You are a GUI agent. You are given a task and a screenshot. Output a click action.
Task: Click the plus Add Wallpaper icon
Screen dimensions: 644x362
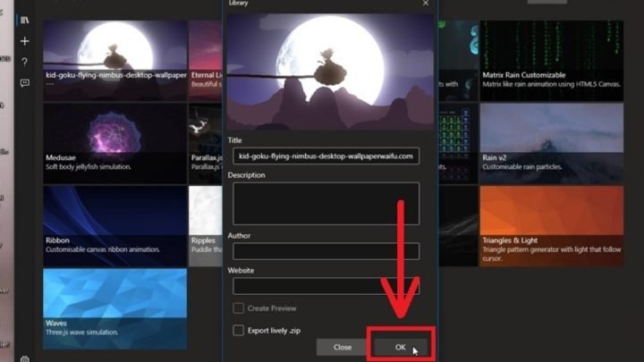(25, 41)
